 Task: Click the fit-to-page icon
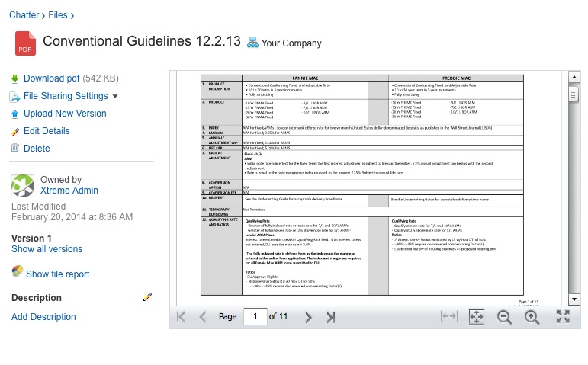point(476,317)
